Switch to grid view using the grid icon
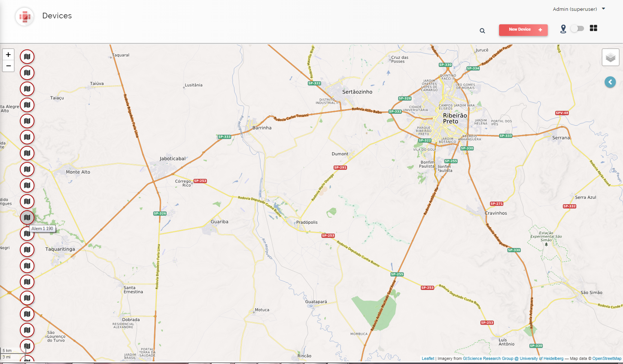Image resolution: width=623 pixels, height=364 pixels. [x=593, y=28]
